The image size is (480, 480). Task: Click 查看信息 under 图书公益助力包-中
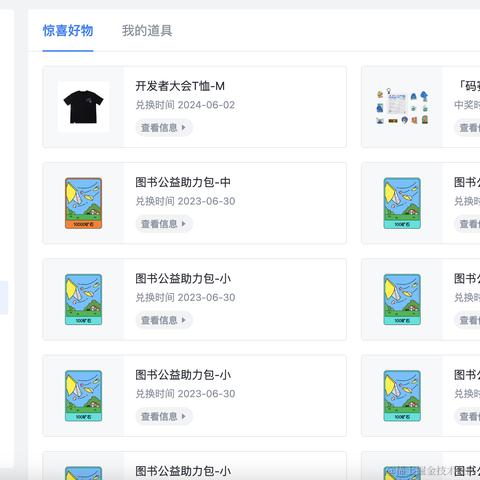click(x=164, y=224)
